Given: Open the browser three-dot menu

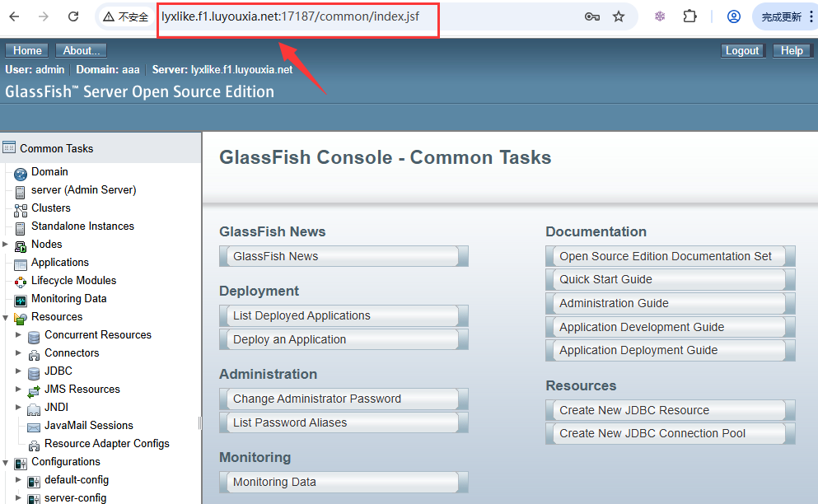Looking at the screenshot, I should [811, 16].
